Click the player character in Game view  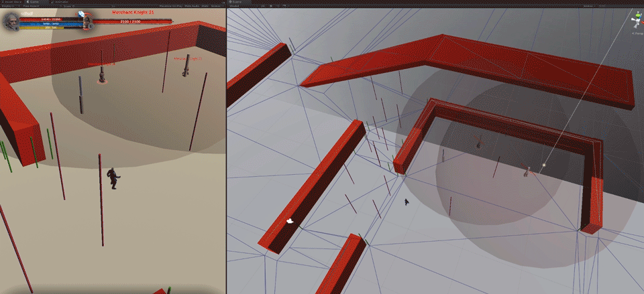tap(113, 178)
